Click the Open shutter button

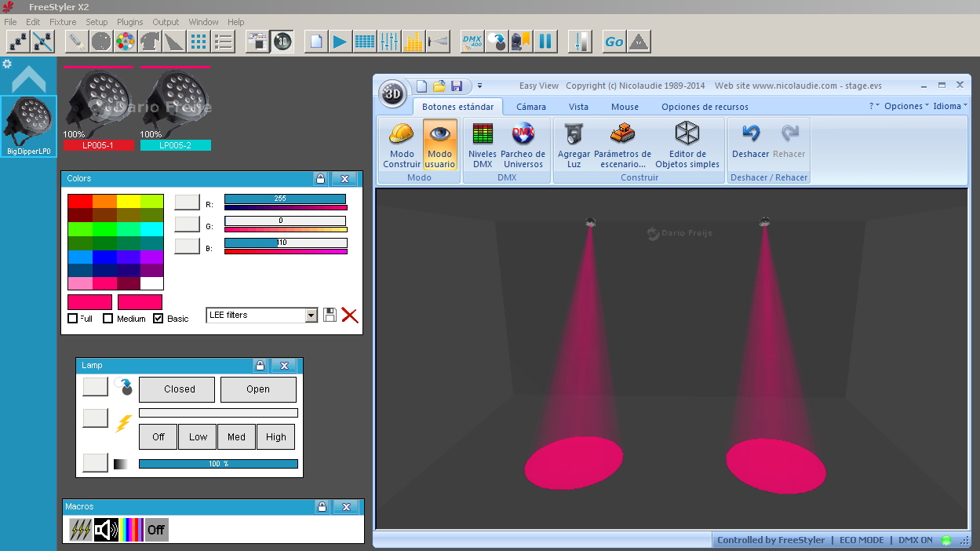258,389
